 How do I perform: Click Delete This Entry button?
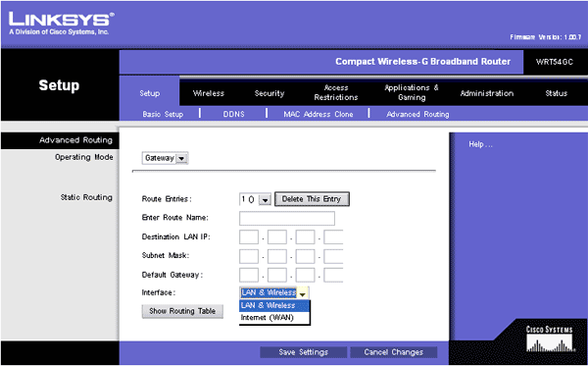pyautogui.click(x=312, y=199)
